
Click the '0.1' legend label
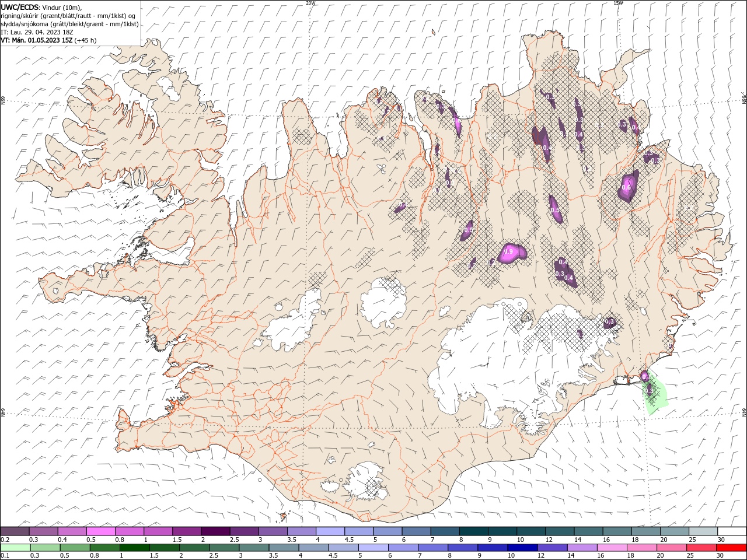click(x=5, y=556)
